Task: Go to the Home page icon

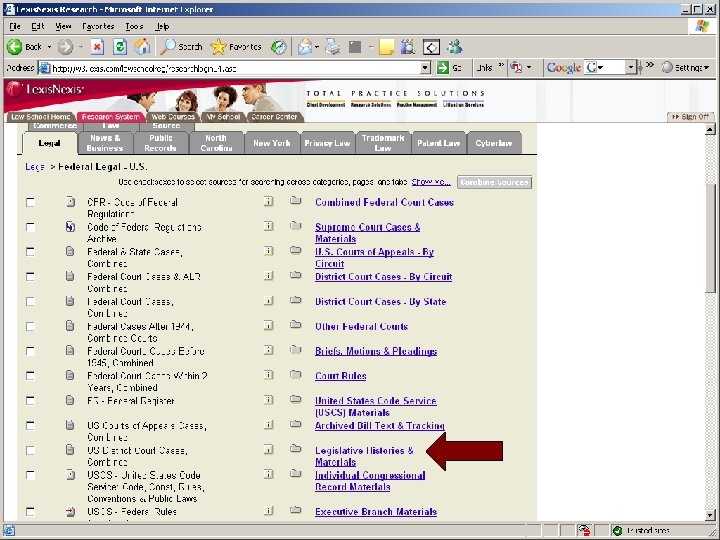Action: click(x=142, y=46)
